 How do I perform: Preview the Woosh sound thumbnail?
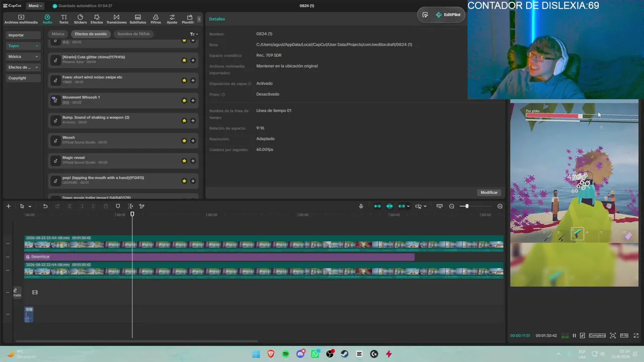(55, 140)
